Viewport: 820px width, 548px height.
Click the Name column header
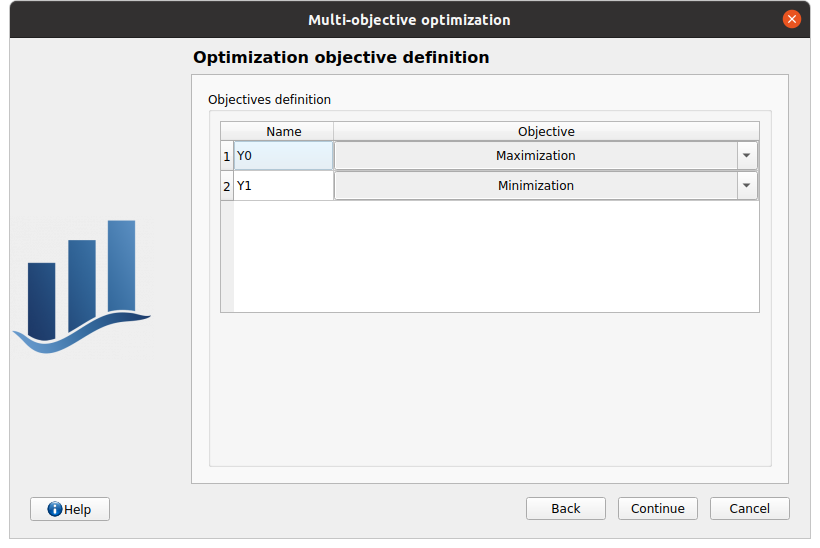283,132
